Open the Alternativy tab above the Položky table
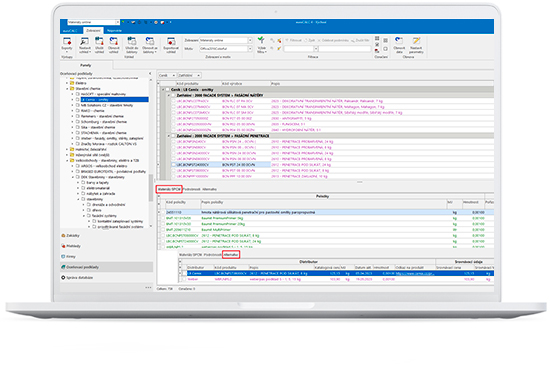The image size is (550, 382). coord(210,189)
